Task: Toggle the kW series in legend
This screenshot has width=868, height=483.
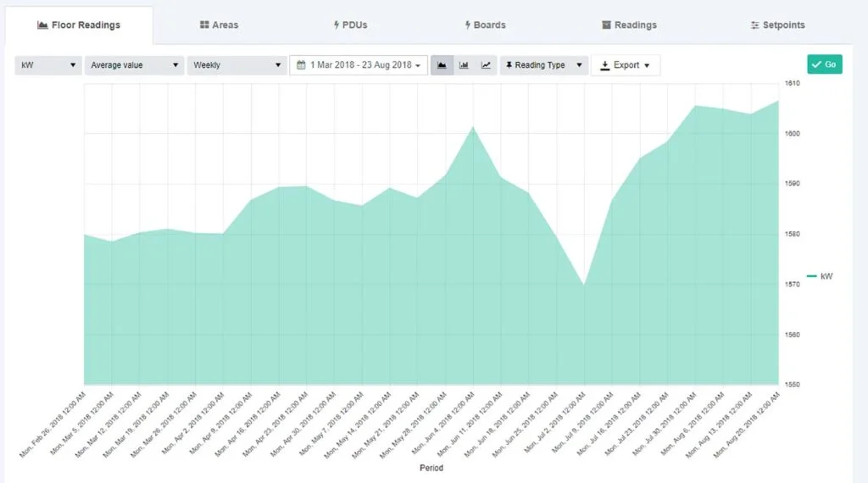Action: tap(820, 276)
